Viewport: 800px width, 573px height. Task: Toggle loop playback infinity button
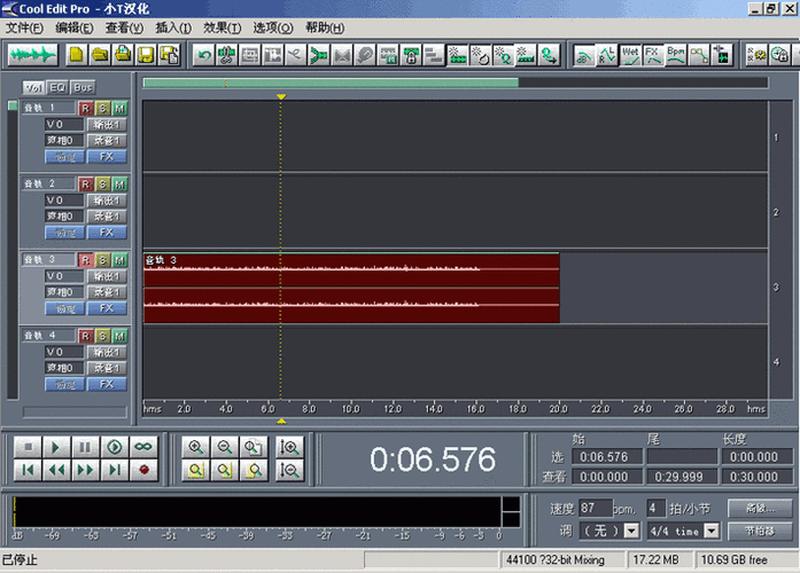click(143, 447)
